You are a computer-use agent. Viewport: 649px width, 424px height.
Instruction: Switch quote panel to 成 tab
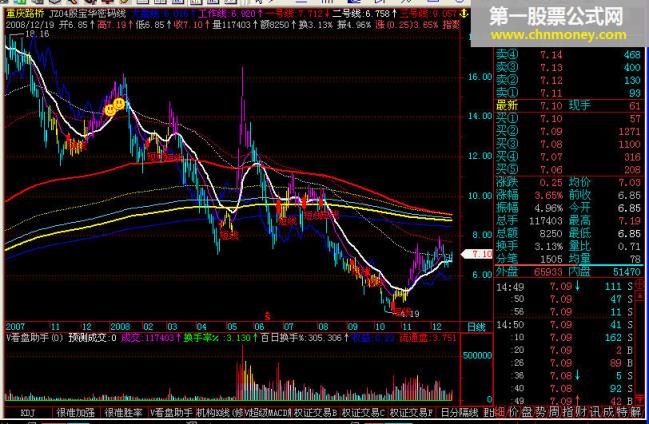tap(609, 412)
